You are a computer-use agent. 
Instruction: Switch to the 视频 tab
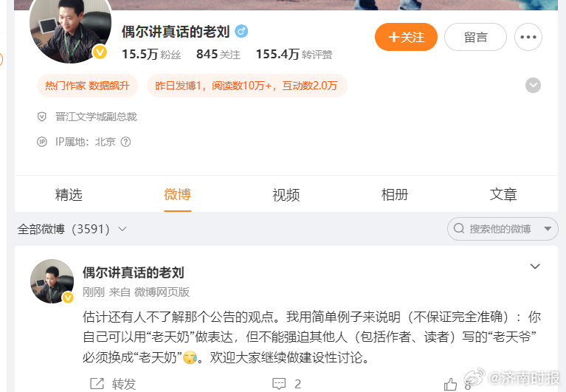pos(286,195)
